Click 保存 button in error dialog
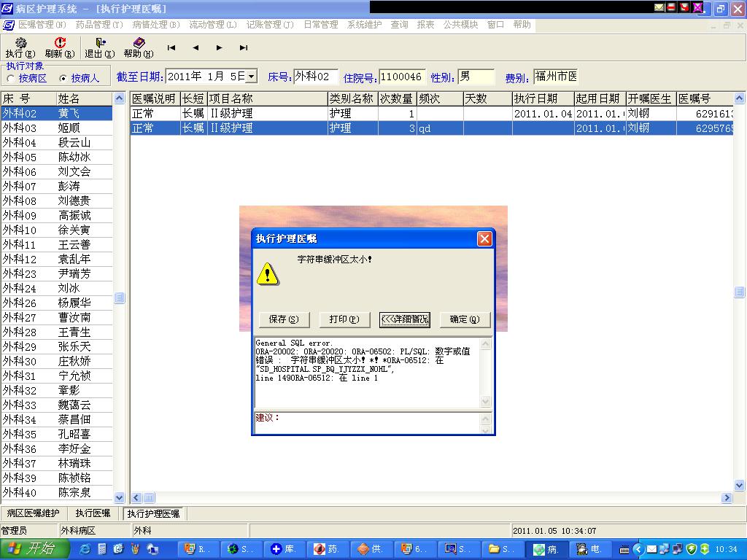The width and height of the screenshot is (747, 560). (284, 319)
